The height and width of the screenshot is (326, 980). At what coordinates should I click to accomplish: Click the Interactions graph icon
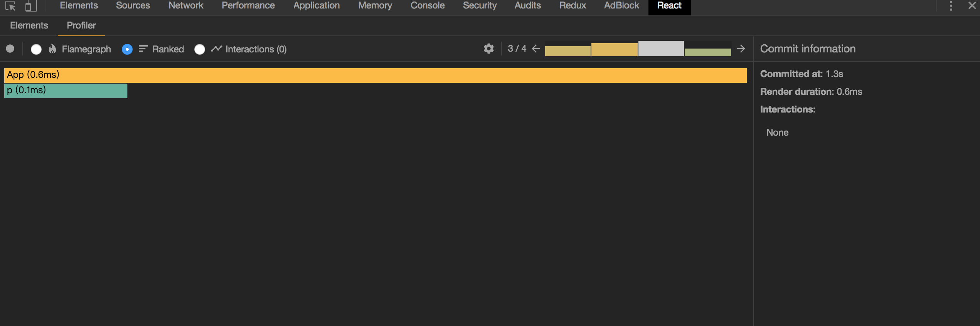click(x=216, y=49)
